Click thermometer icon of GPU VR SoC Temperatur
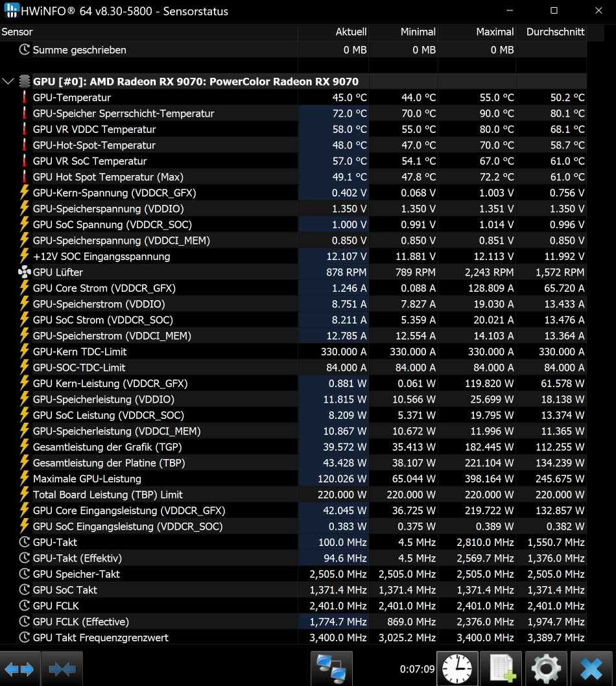Screen dimensions: 616x686 (25, 161)
